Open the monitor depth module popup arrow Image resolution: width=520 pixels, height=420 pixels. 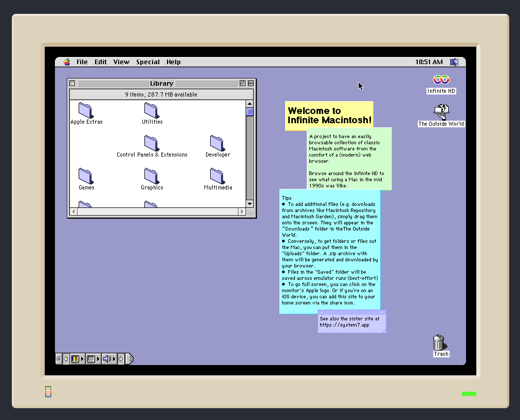pyautogui.click(x=82, y=359)
